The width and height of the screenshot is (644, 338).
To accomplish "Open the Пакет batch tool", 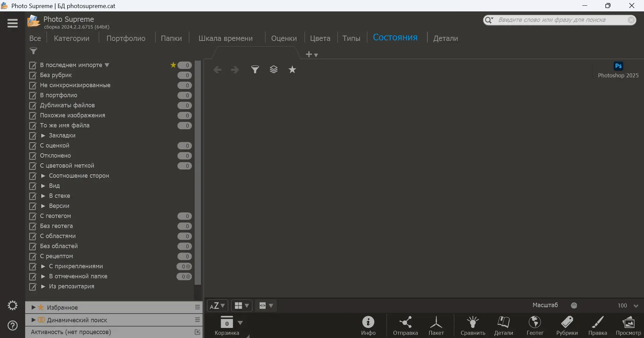I will (436, 326).
